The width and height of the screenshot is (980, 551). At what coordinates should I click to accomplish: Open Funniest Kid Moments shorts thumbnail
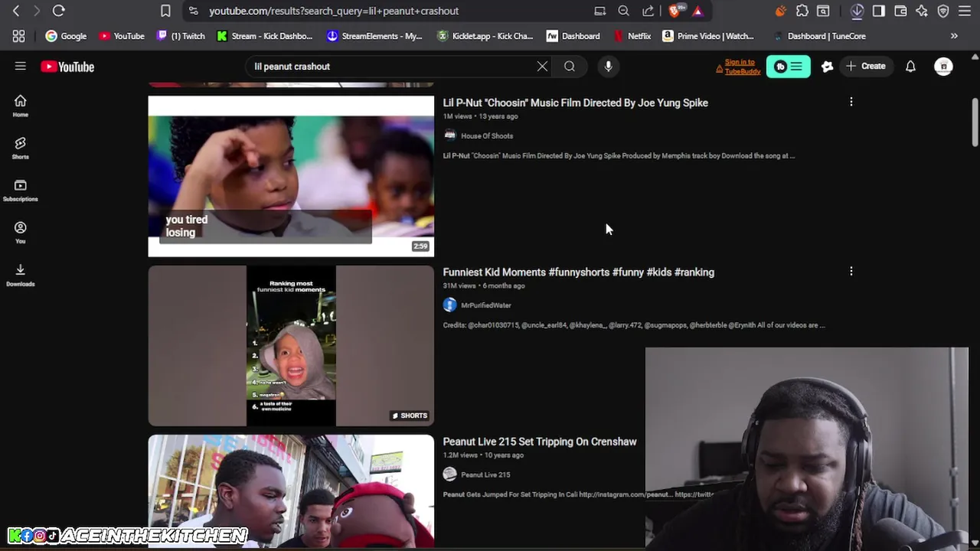click(x=291, y=345)
